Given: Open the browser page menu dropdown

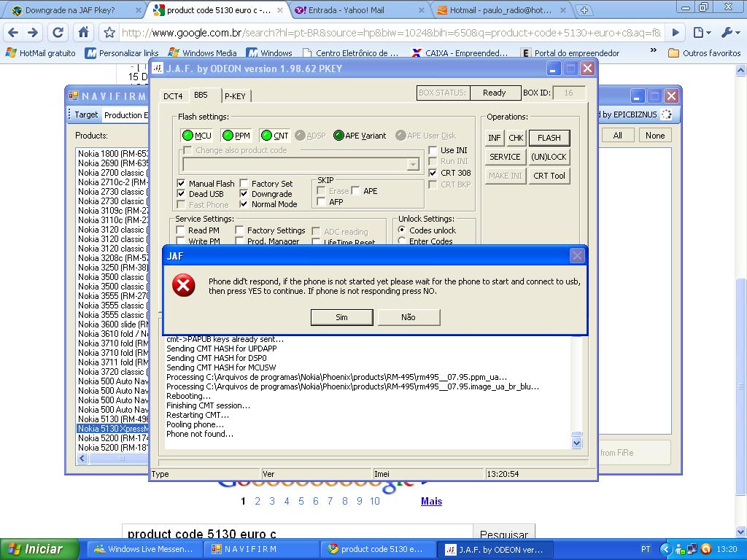Looking at the screenshot, I should pyautogui.click(x=702, y=33).
